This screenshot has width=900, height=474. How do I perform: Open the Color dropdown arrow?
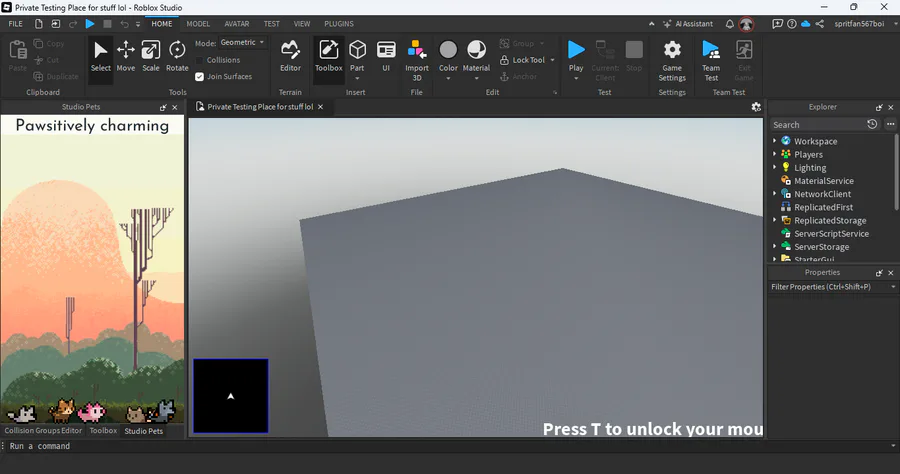(x=448, y=78)
